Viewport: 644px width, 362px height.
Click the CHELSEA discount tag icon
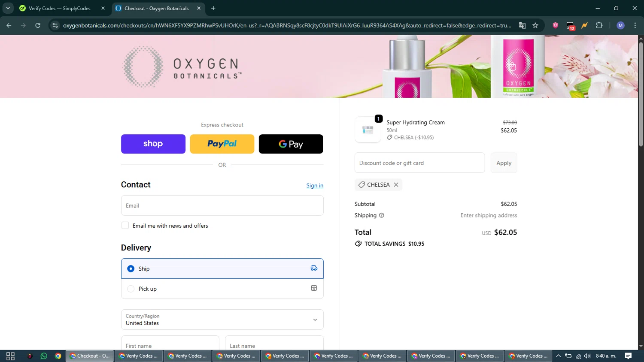[x=362, y=184]
